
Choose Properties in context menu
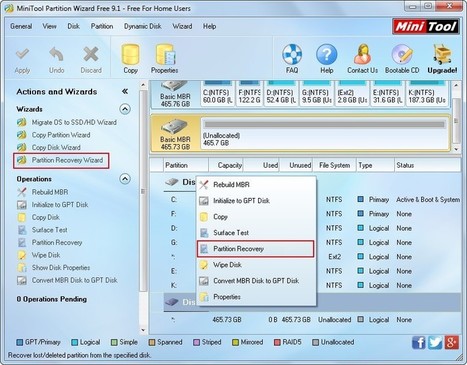(x=256, y=297)
